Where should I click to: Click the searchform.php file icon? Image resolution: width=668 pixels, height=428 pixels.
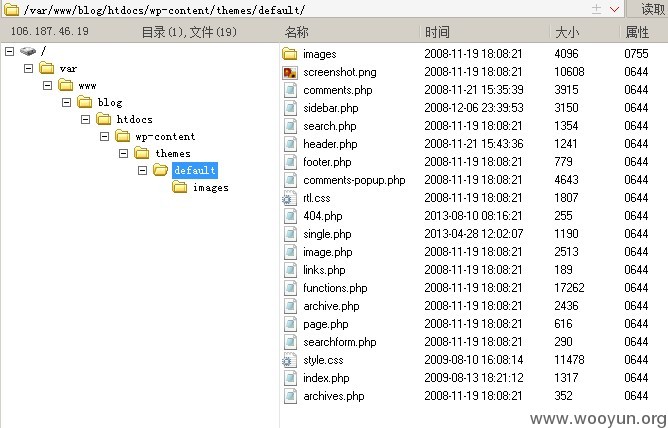pos(290,342)
